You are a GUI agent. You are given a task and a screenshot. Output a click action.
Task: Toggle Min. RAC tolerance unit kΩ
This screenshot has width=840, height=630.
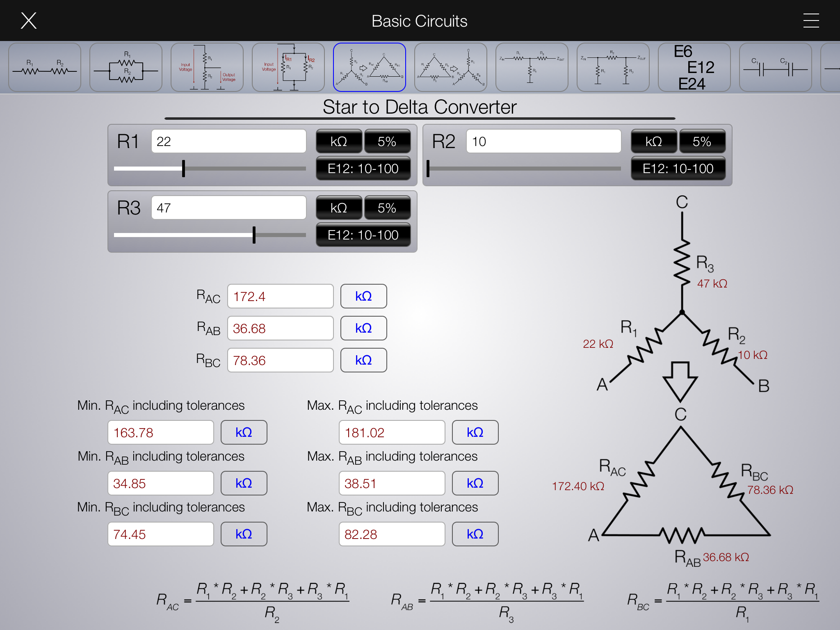(x=244, y=432)
